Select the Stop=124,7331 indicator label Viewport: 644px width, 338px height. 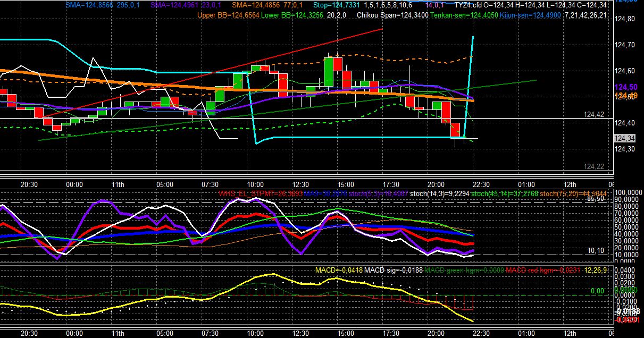(336, 5)
